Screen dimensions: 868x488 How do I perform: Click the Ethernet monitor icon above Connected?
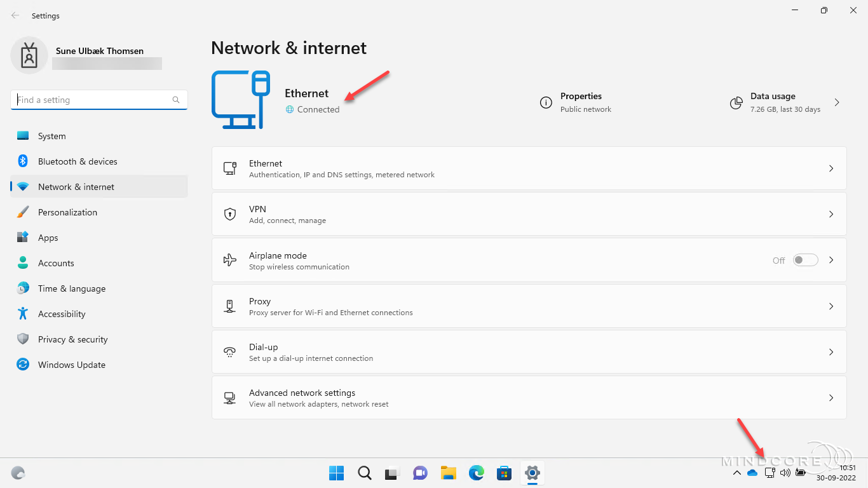point(241,99)
